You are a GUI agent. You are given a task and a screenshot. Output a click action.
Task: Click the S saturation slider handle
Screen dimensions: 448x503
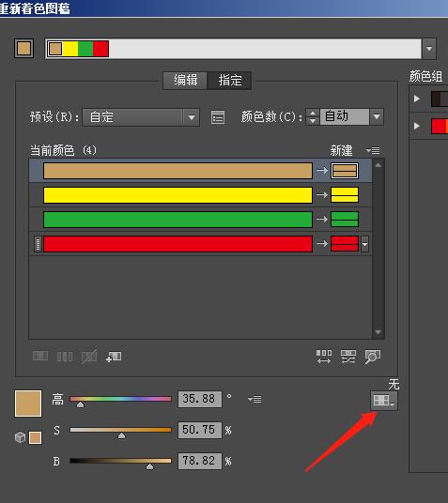(121, 435)
